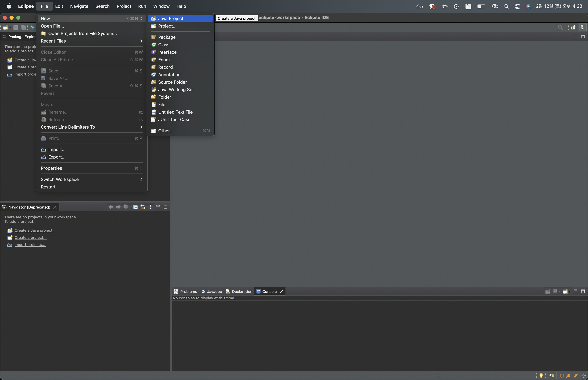
Task: Click Open Perspective icon in toolbar
Action: tap(573, 27)
